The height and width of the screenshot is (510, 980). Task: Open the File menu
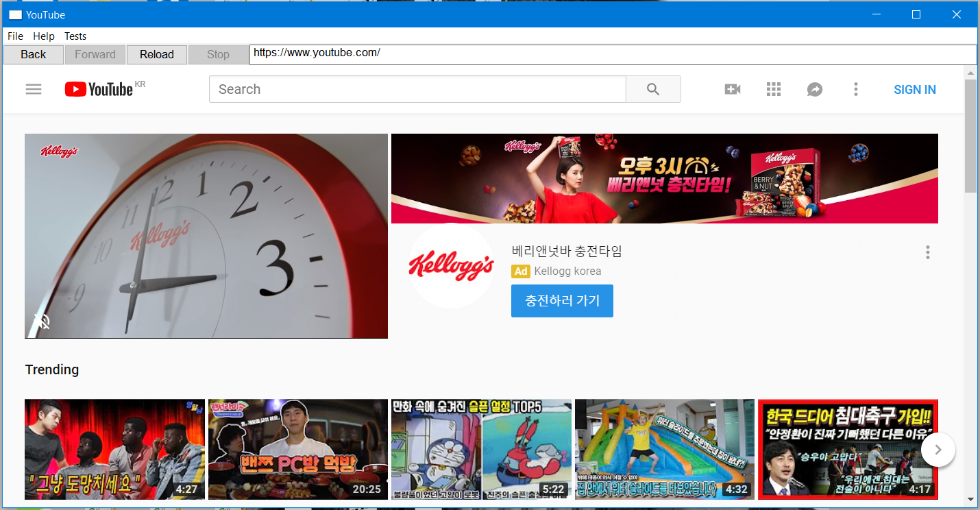(15, 36)
